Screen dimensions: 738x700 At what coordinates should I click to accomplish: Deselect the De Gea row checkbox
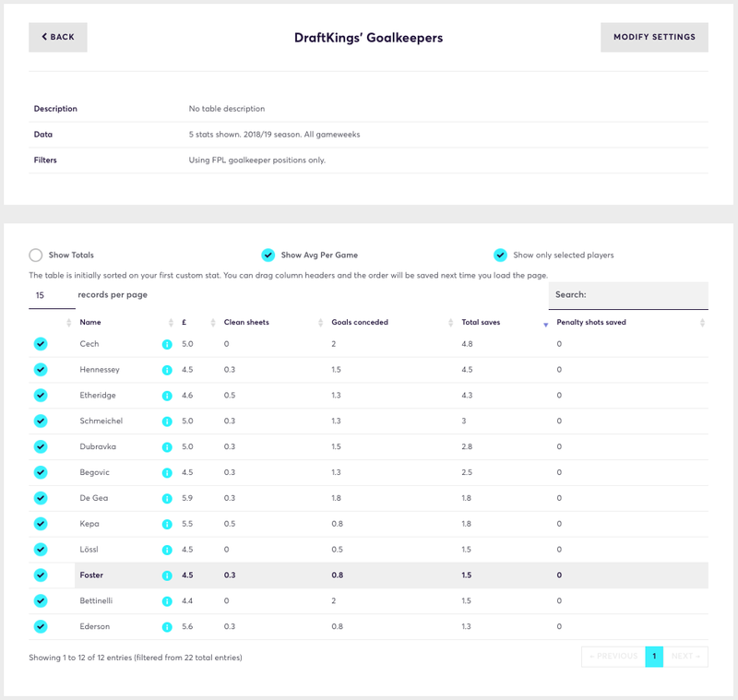tap(41, 498)
